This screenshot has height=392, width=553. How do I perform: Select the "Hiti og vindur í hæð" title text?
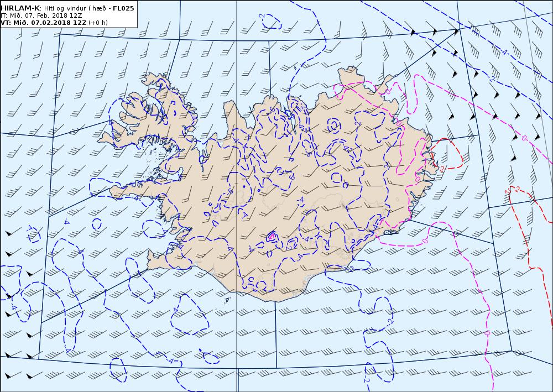coord(75,8)
